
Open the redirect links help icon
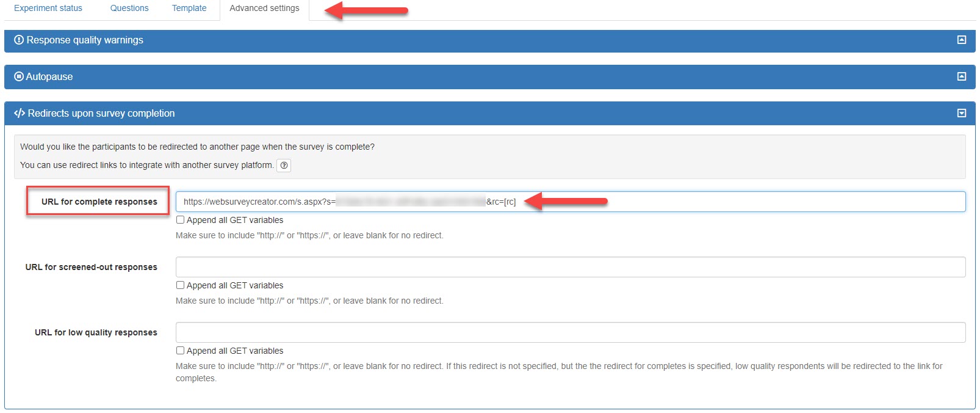pyautogui.click(x=284, y=166)
